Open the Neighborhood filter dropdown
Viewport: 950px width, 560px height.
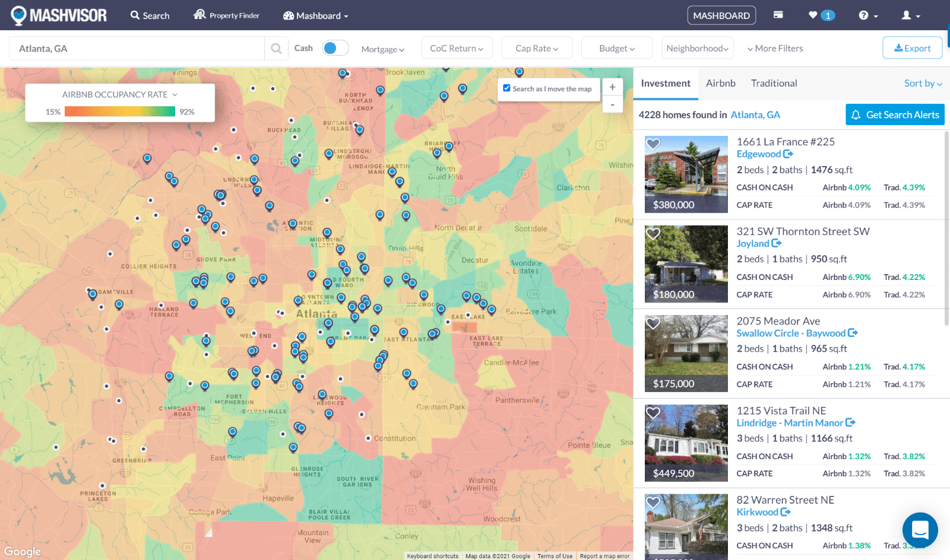697,47
